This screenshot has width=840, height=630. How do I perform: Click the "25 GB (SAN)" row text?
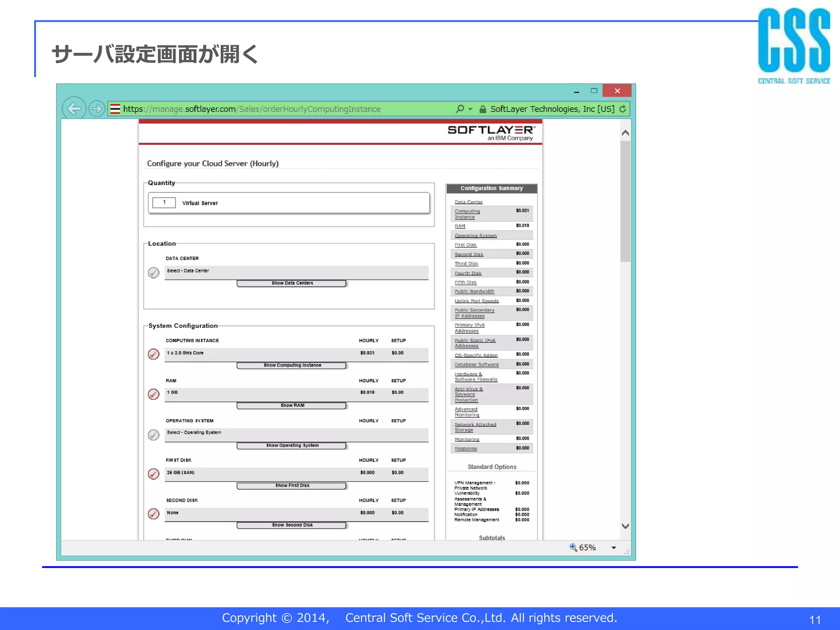click(x=180, y=472)
